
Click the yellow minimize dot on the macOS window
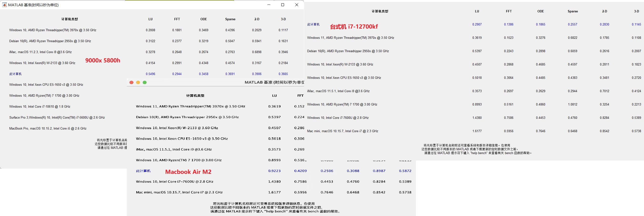pos(138,82)
